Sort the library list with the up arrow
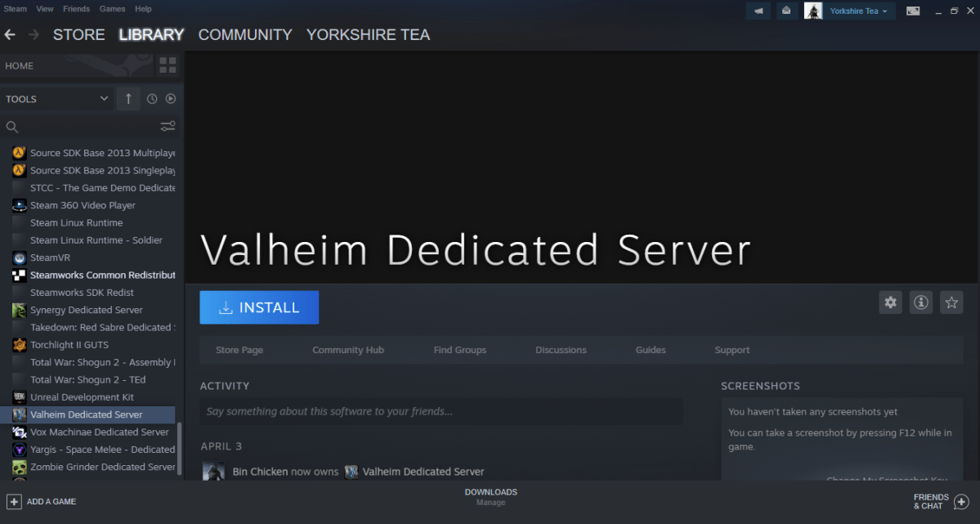Image resolution: width=980 pixels, height=524 pixels. [128, 99]
